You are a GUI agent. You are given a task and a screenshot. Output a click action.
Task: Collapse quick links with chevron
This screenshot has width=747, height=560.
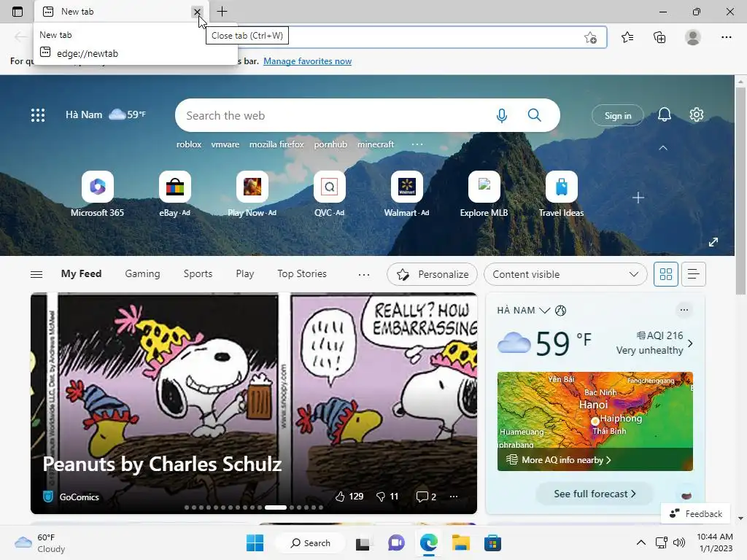[x=662, y=148]
